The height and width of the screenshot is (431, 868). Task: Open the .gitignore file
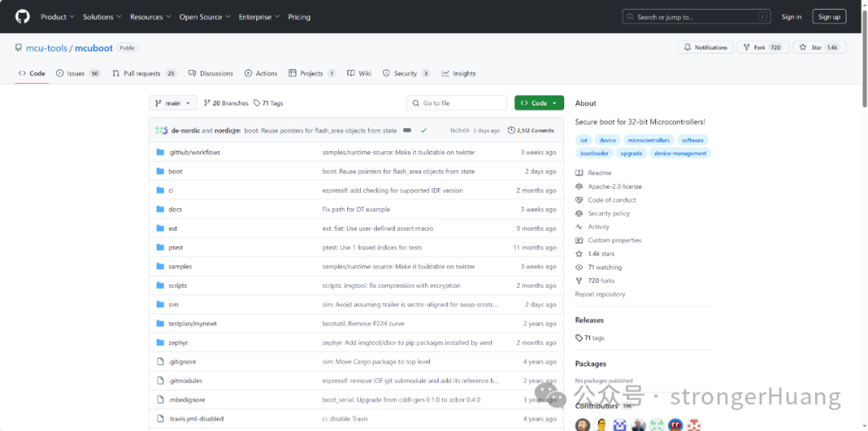point(182,362)
